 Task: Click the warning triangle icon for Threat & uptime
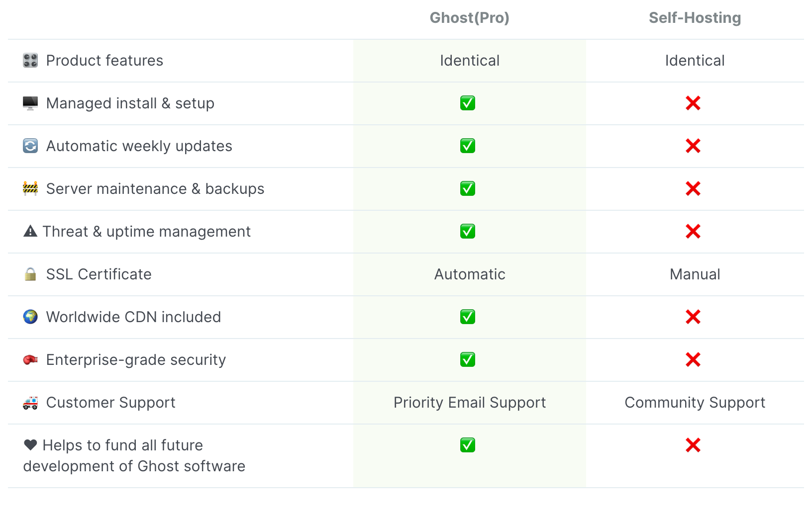[x=30, y=232]
